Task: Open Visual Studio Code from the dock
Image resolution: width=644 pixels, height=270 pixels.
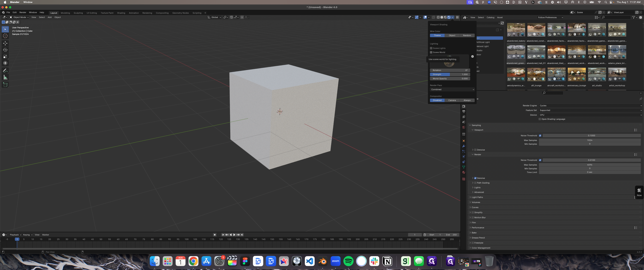Action: [309, 261]
